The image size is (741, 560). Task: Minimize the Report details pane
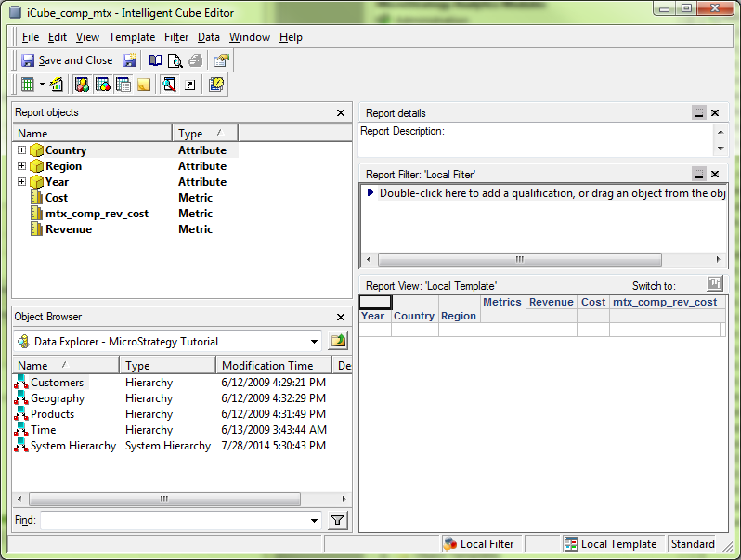click(x=698, y=112)
